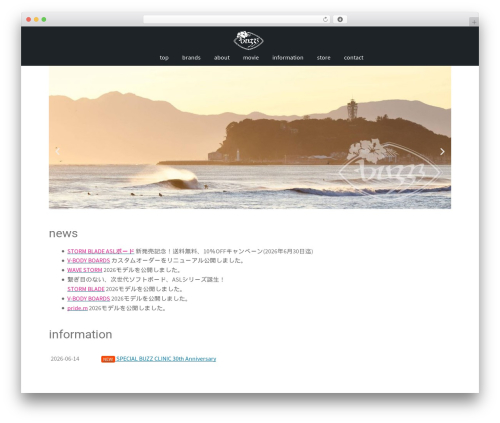Image resolution: width=500 pixels, height=423 pixels.
Task: Follow the WAVE STORM link
Action: pyautogui.click(x=85, y=270)
